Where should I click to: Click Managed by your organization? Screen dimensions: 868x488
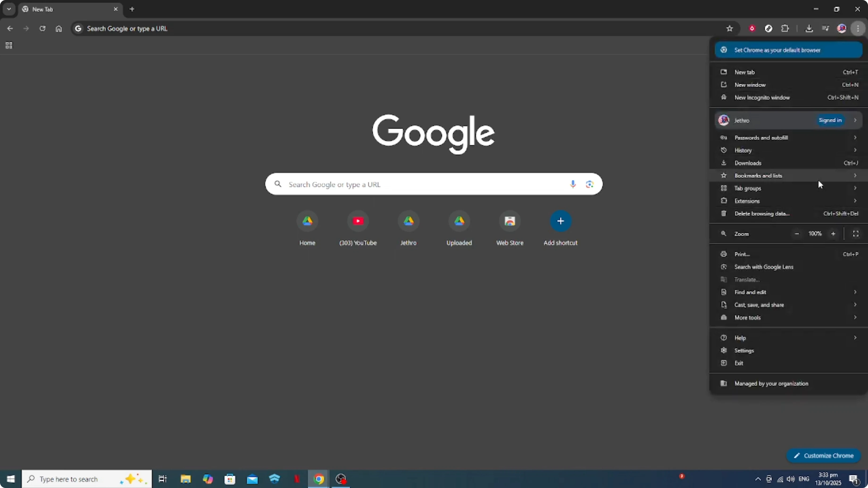point(788,383)
